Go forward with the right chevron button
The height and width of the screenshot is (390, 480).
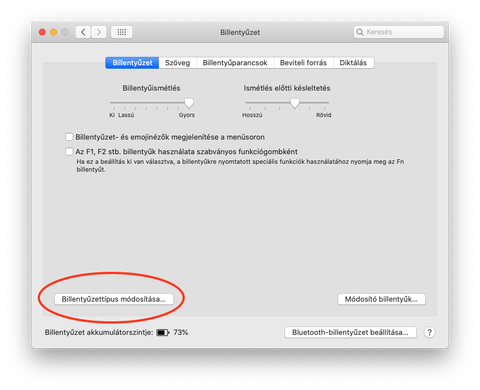(99, 32)
